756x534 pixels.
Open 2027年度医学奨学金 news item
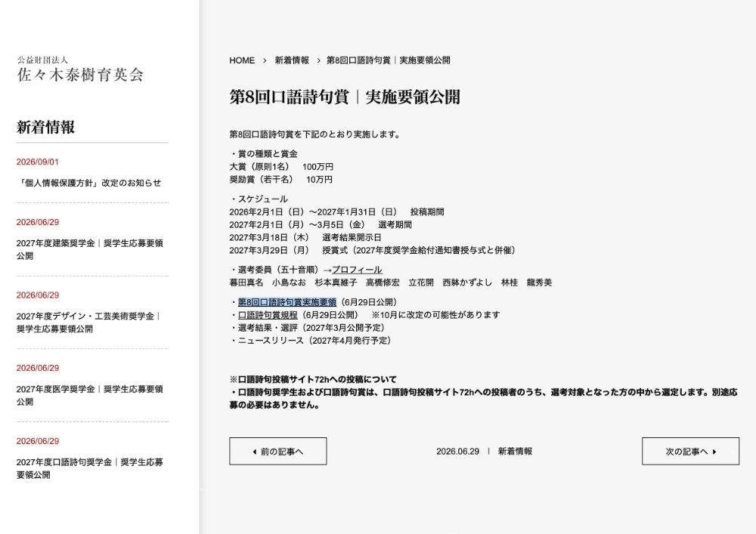coord(90,395)
